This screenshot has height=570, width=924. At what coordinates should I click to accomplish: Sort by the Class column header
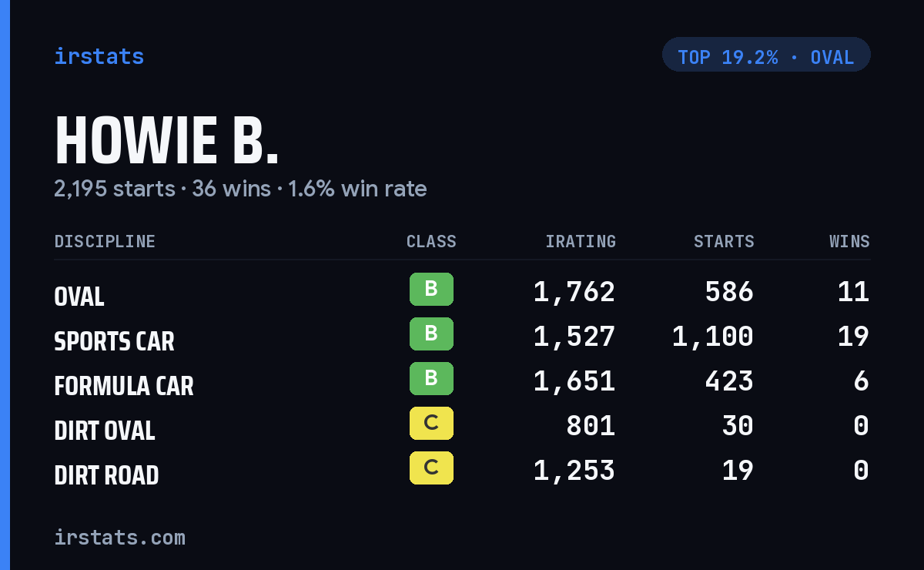tap(431, 242)
